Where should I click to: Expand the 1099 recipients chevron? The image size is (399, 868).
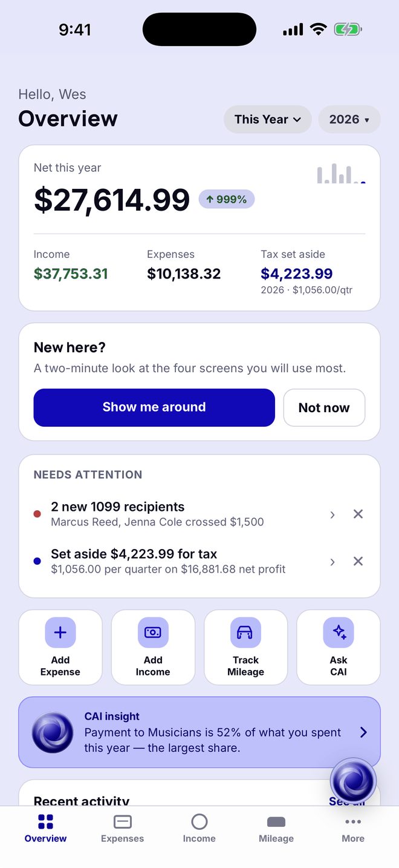pyautogui.click(x=332, y=515)
